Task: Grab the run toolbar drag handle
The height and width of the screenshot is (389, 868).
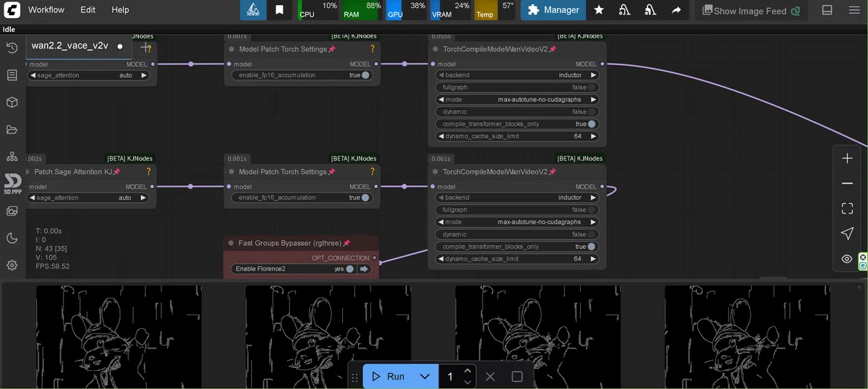Action: pyautogui.click(x=354, y=377)
